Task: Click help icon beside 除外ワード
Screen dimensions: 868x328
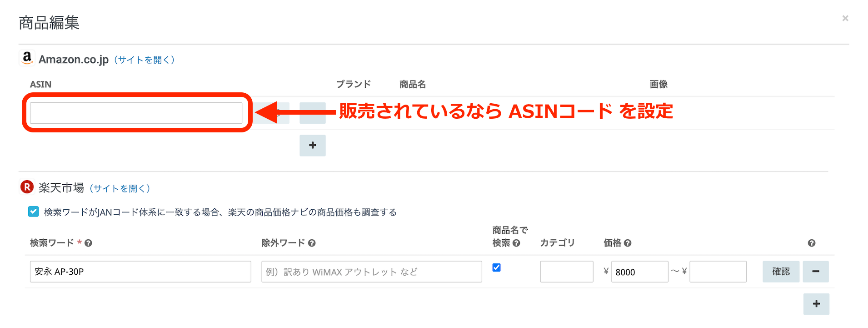Action: [312, 243]
